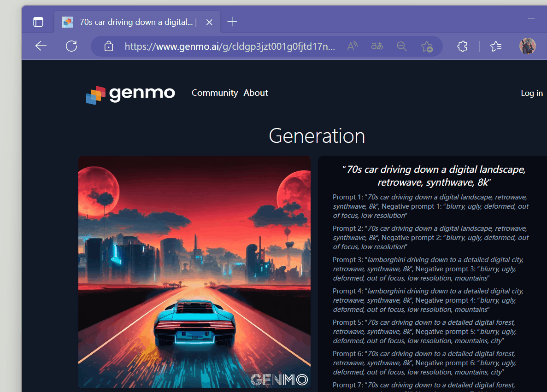
Task: Select the Prompt 3 lamborghini paragraph
Action: 429,269
